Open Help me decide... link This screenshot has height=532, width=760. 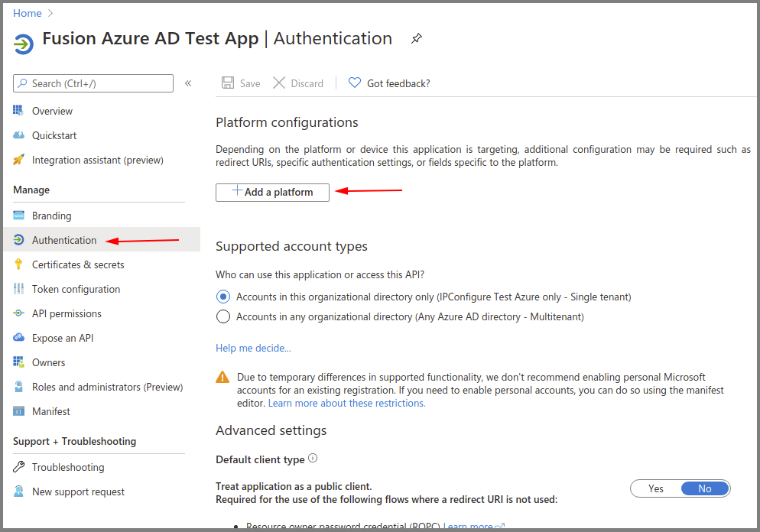[253, 348]
